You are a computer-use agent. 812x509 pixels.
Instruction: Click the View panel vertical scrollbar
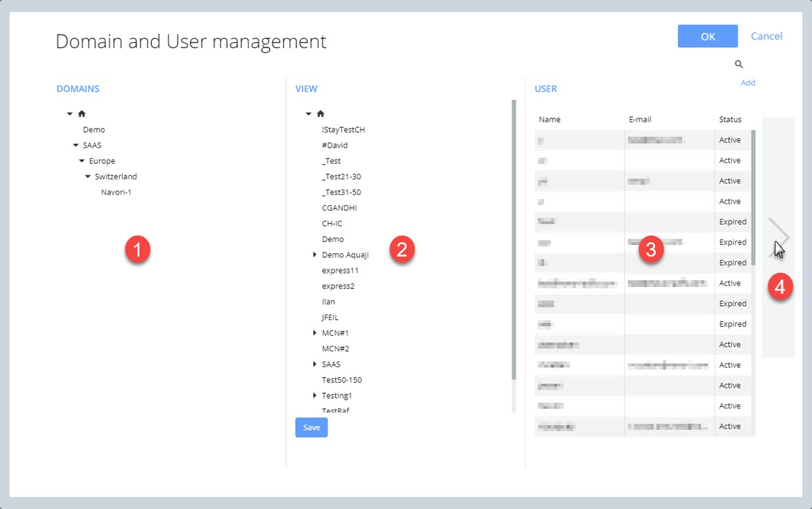pos(514,239)
